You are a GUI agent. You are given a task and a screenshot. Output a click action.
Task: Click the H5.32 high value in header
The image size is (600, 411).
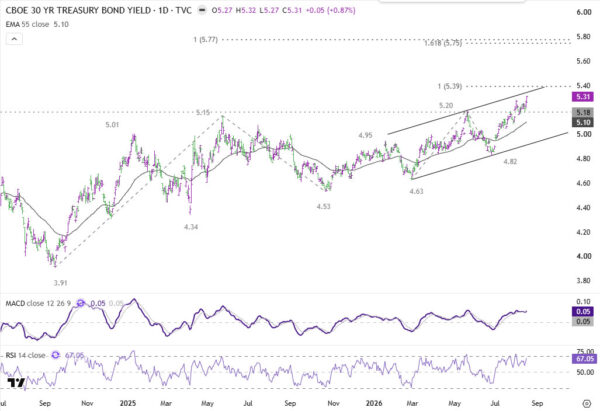coord(246,10)
